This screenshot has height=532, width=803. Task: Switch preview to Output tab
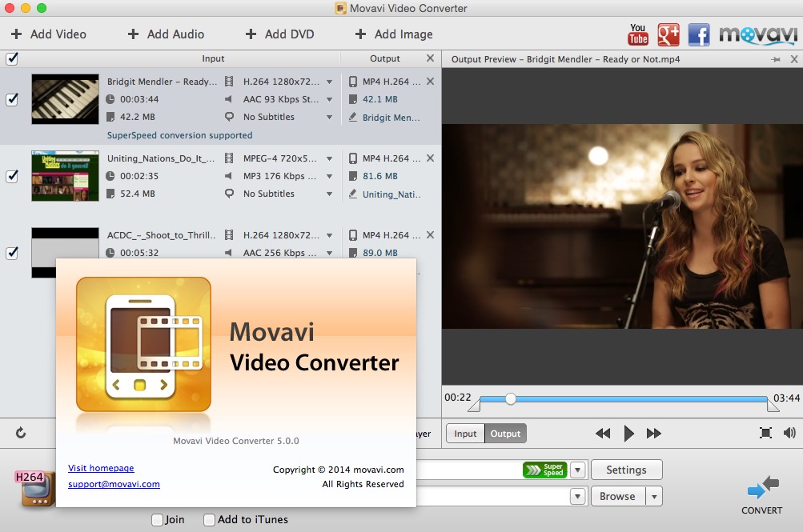(505, 434)
